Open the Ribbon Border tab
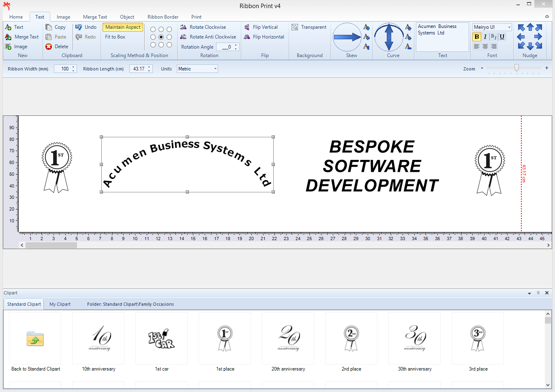The height and width of the screenshot is (392, 555). coord(163,17)
